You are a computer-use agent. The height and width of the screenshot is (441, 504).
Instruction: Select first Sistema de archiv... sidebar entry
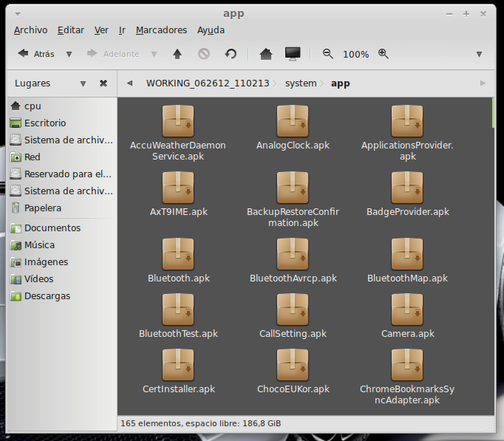tap(61, 140)
